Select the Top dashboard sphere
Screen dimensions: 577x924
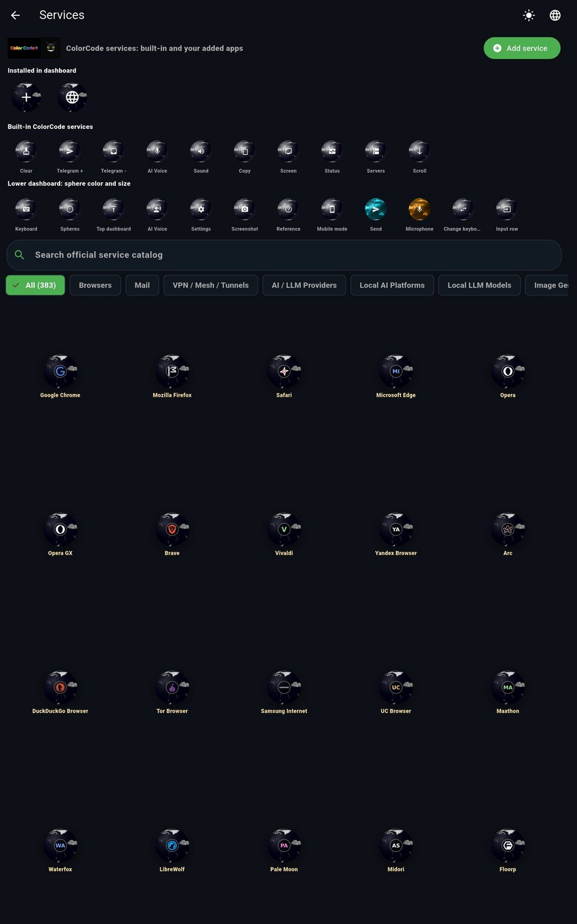pos(113,209)
